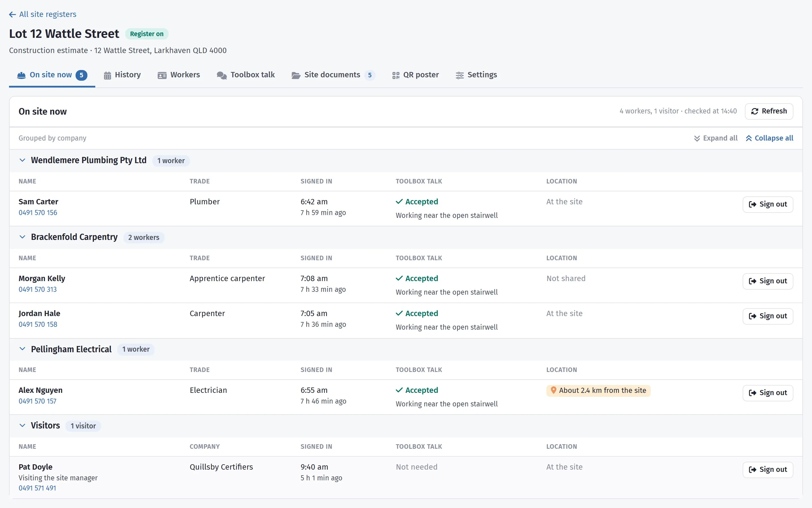The image size is (812, 508).
Task: Click Alex Nguyen's phone 0491 570 157
Action: [37, 401]
